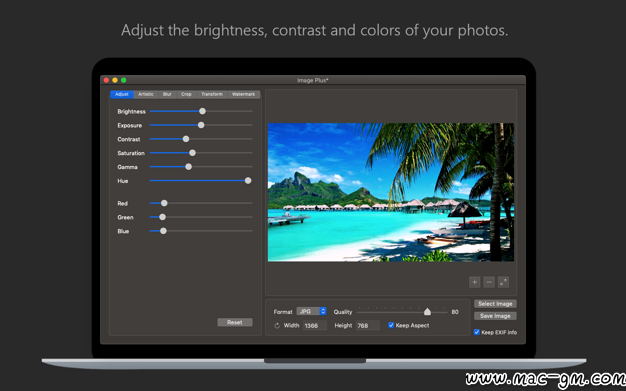Click the fit-to-window expand icon

tap(503, 282)
